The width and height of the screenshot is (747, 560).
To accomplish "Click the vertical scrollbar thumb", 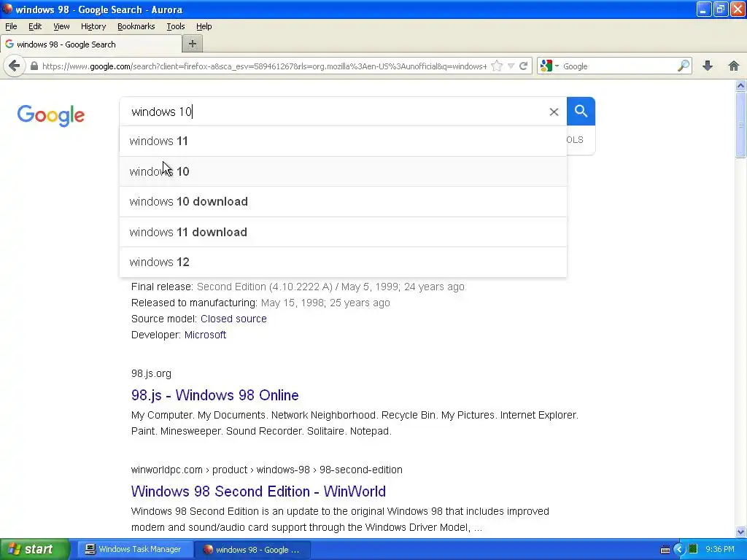I will [x=740, y=125].
